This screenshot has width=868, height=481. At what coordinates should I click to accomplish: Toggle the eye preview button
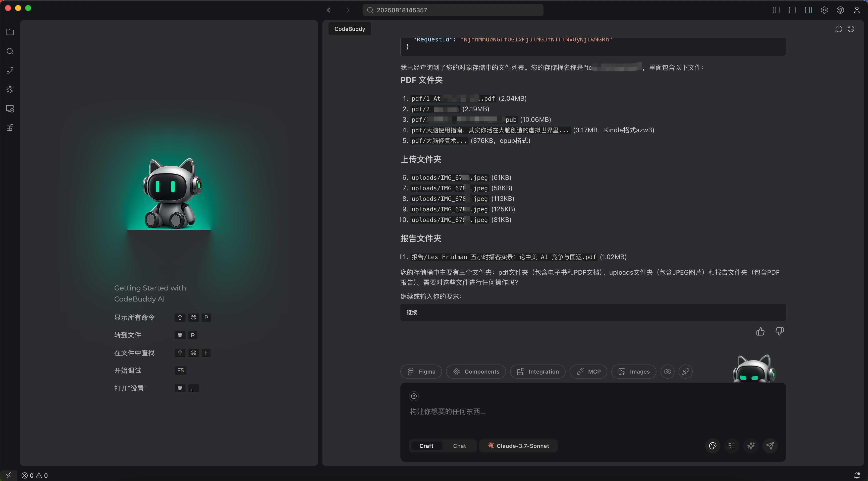click(x=667, y=372)
